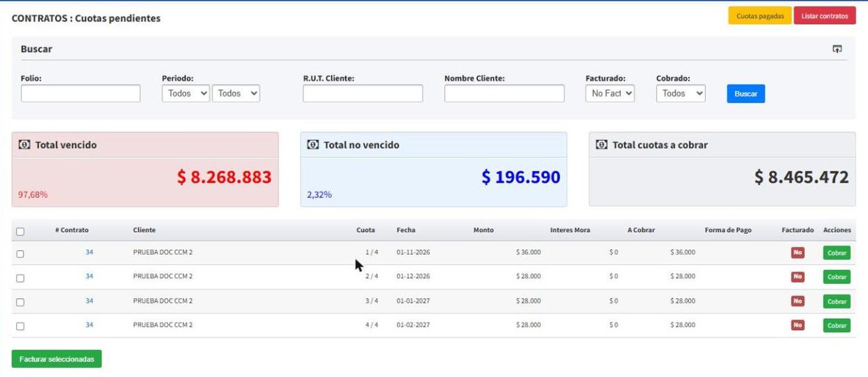Screen dimensions: 868x377
Task: Click the CONTRATOS : Cuotas pendientes title
Action: tap(86, 18)
